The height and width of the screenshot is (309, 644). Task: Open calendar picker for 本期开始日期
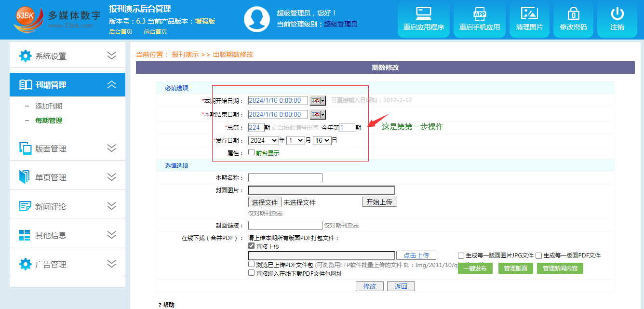(318, 101)
